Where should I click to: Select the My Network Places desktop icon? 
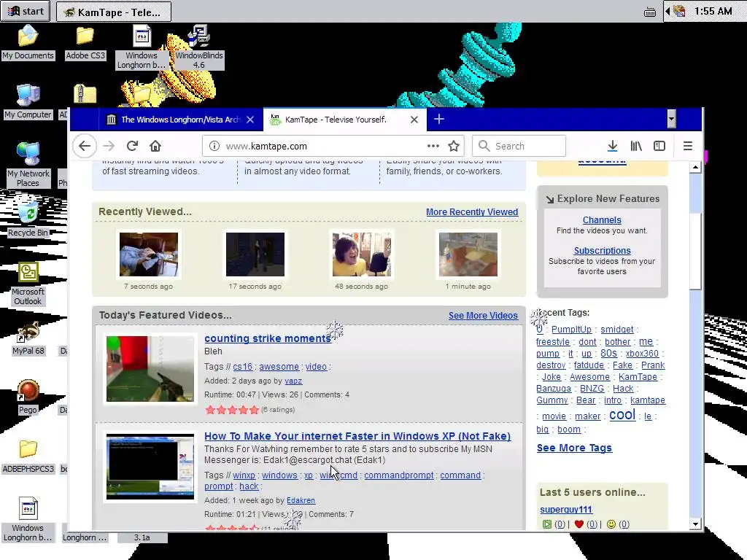point(28,164)
